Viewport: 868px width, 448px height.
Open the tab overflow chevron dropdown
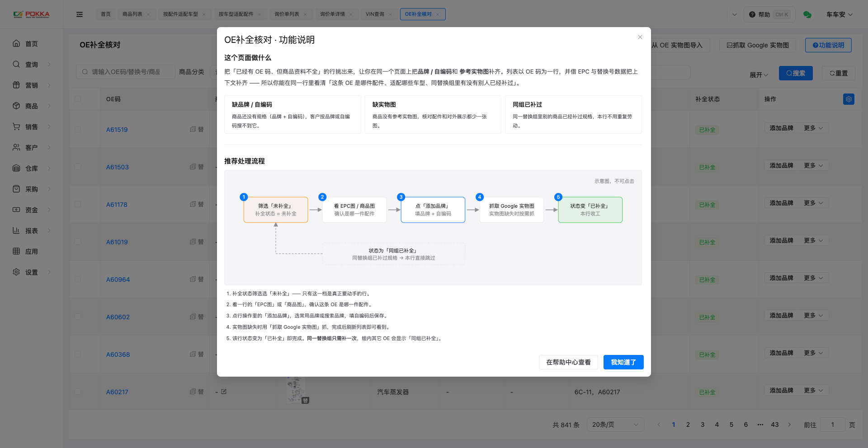coord(735,14)
